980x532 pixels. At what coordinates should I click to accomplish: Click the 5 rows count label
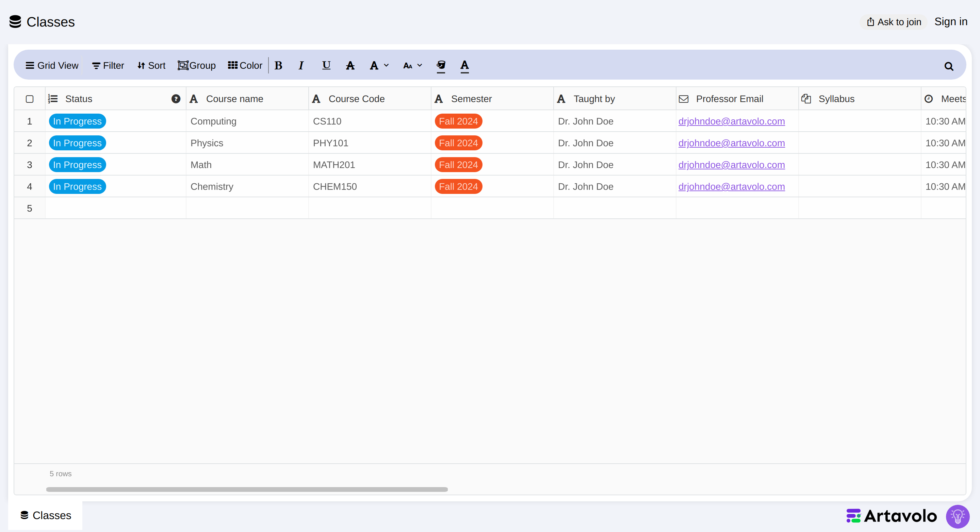tap(61, 474)
